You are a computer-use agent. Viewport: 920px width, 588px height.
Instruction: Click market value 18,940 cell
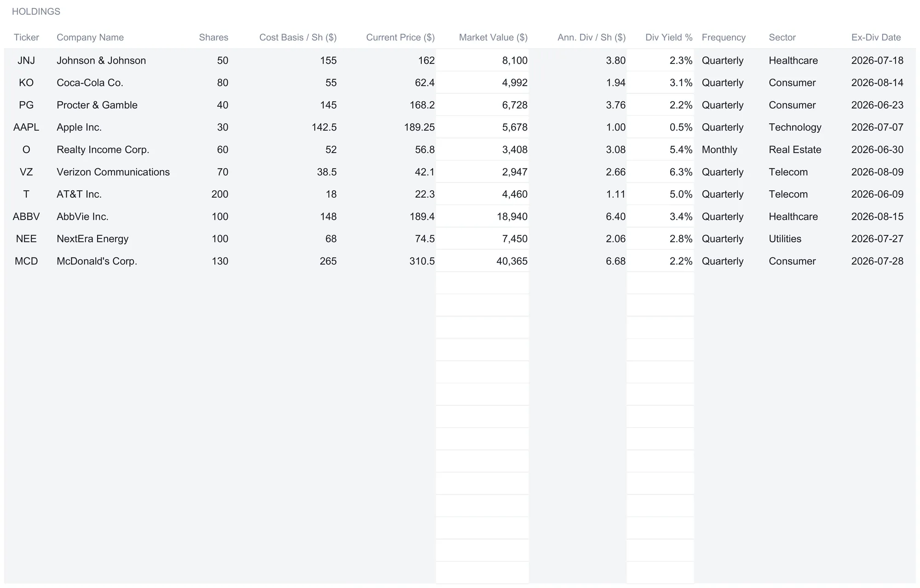[483, 217]
